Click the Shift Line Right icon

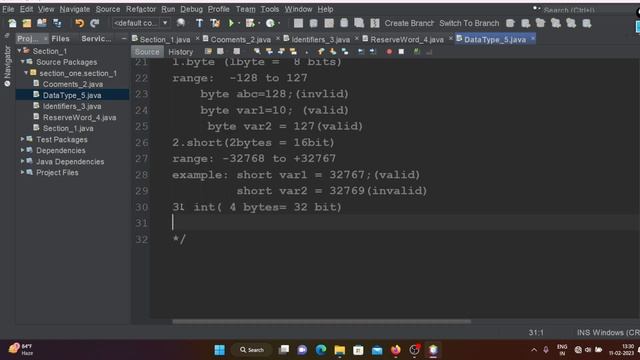[x=373, y=51]
